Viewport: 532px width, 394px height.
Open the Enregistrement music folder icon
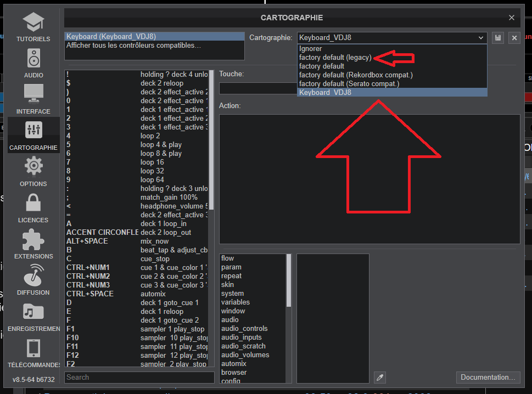(x=33, y=311)
